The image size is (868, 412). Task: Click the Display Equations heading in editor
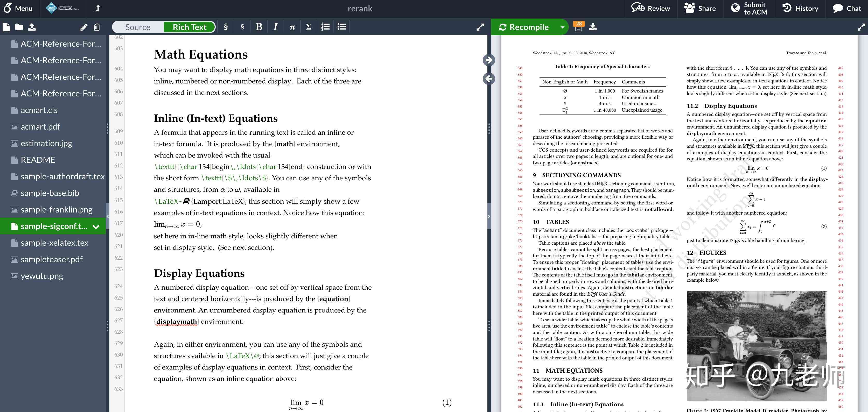[199, 273]
